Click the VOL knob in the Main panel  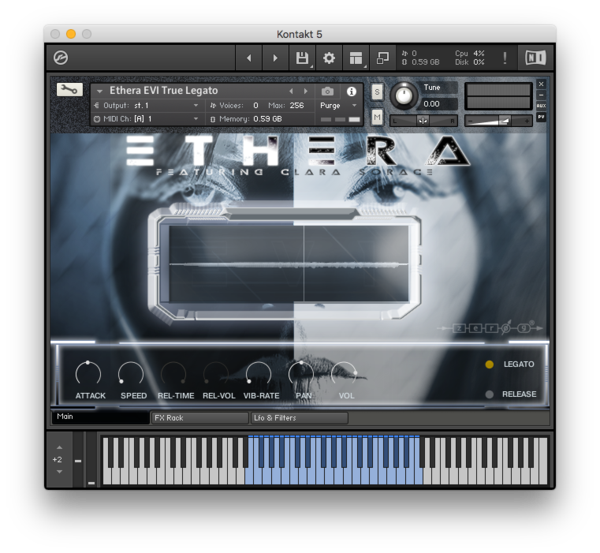coord(344,373)
